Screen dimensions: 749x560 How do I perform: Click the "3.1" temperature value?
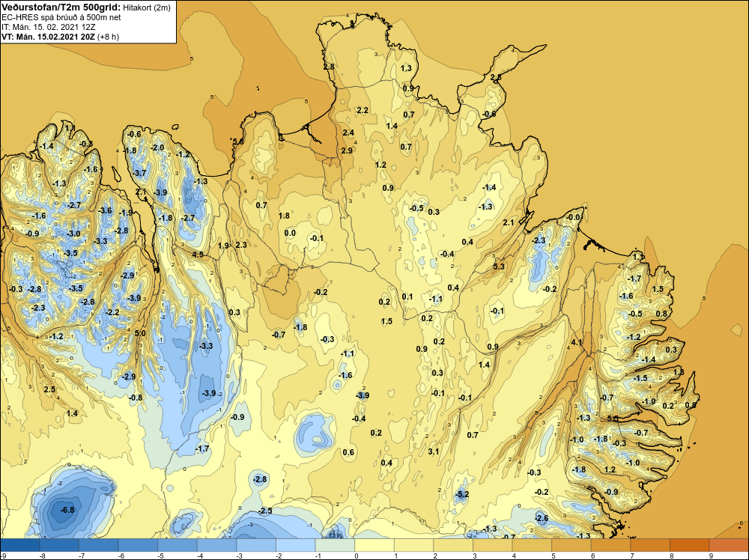coord(434,451)
